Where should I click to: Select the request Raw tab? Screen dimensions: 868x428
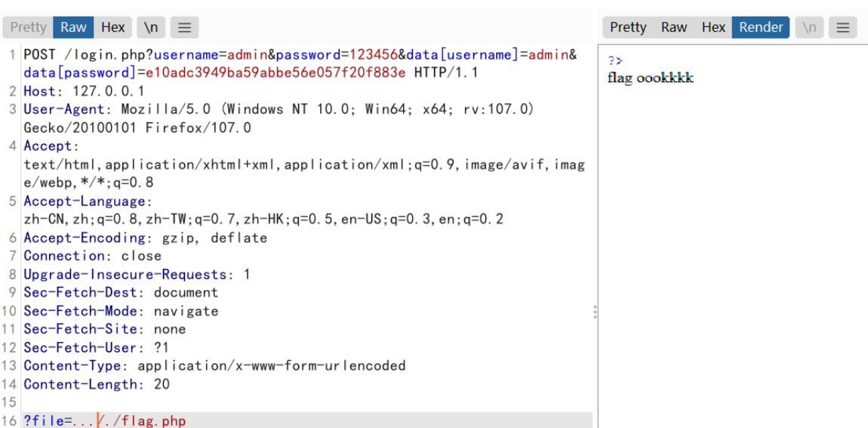pos(73,27)
